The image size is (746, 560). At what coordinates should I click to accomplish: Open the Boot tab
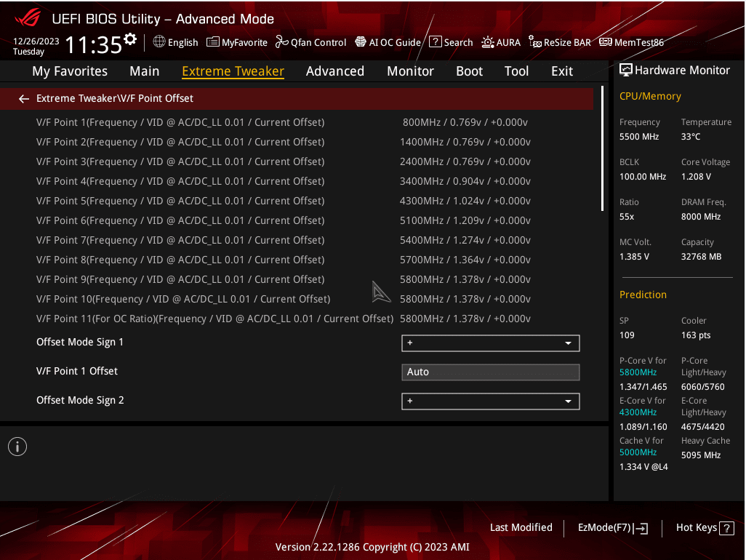(470, 71)
